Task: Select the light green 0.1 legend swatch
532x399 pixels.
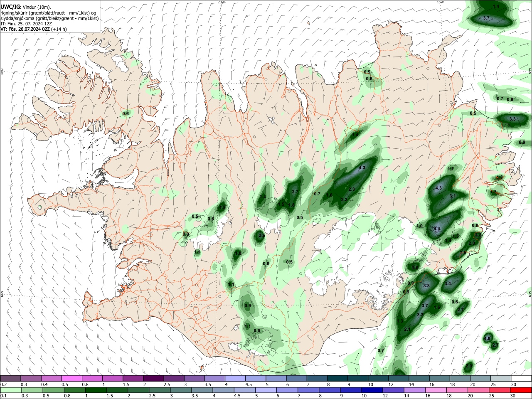Action: [x=10, y=390]
